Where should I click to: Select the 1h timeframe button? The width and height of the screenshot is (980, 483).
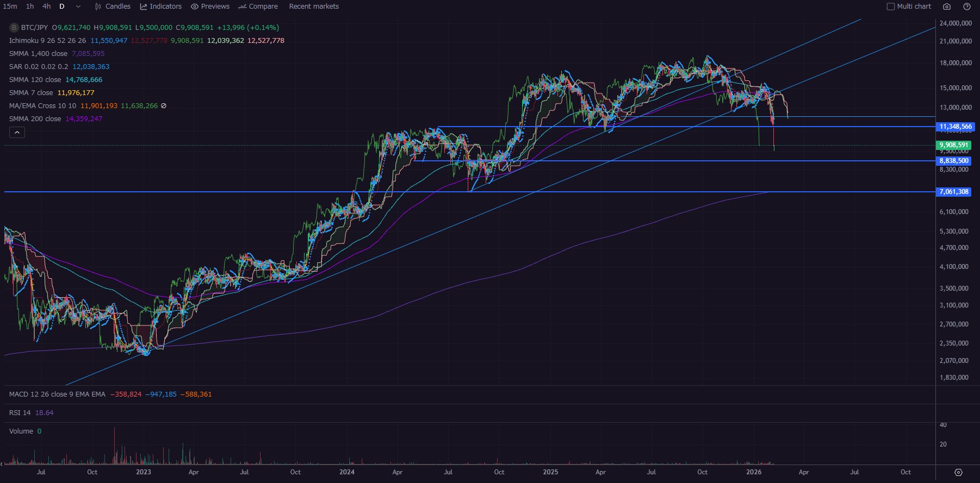[30, 7]
